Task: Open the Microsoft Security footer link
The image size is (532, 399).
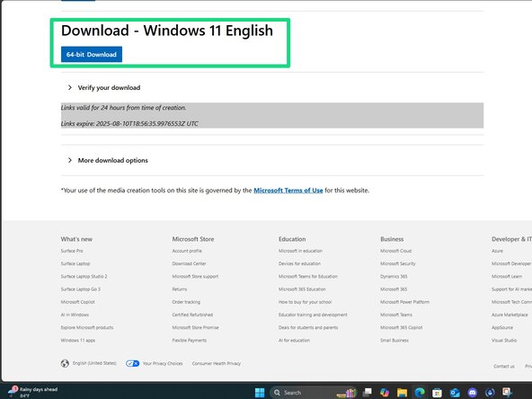Action: (x=398, y=263)
